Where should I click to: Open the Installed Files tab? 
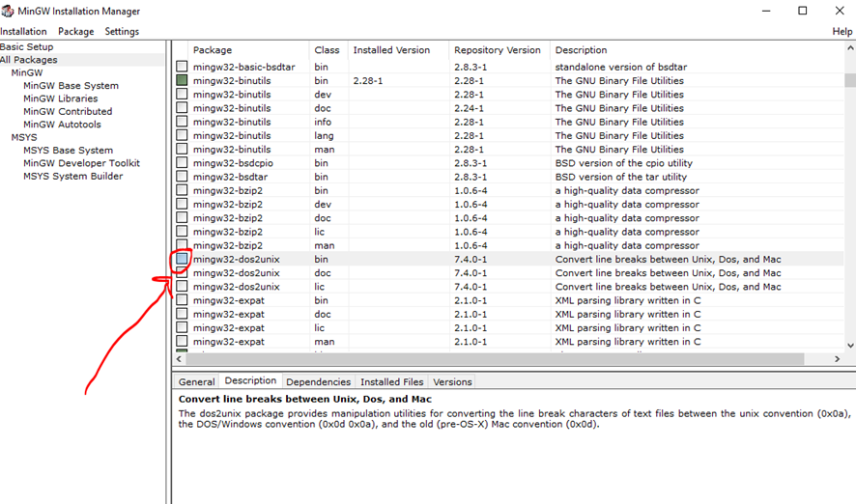pos(391,382)
